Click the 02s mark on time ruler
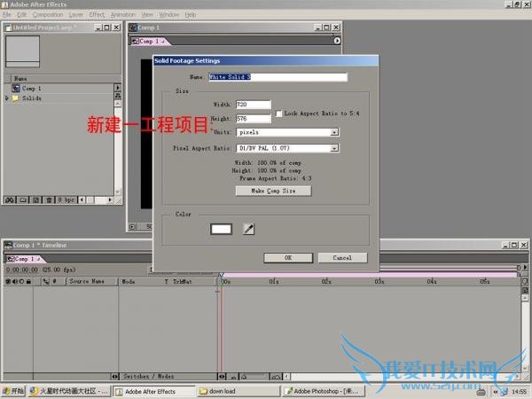532x399 pixels. [326, 281]
